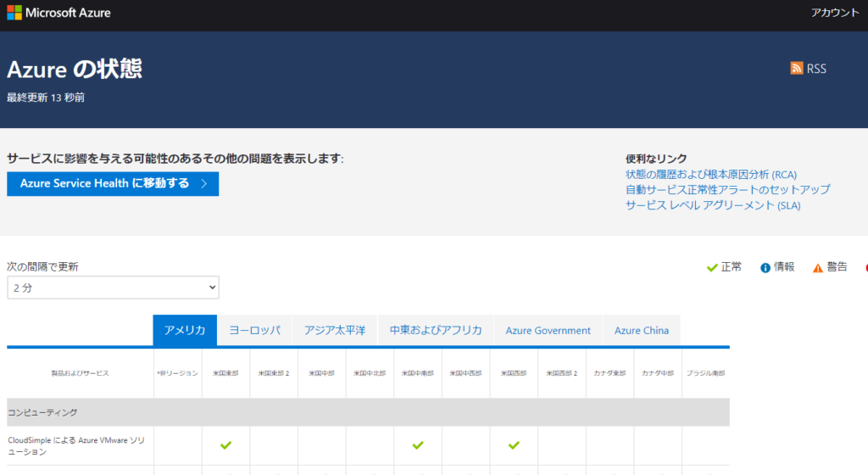Switch to the Azure China tab
868x475 pixels.
[642, 330]
